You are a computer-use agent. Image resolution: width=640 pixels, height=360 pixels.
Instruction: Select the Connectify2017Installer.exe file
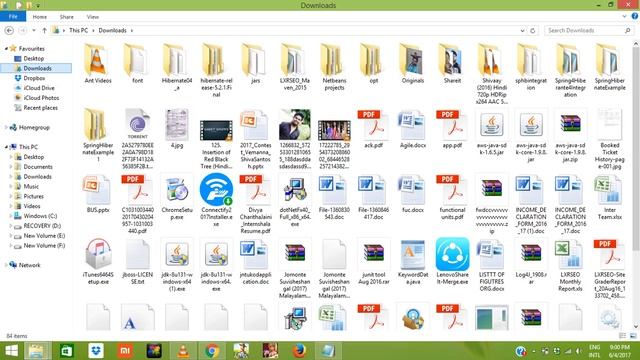[216, 200]
